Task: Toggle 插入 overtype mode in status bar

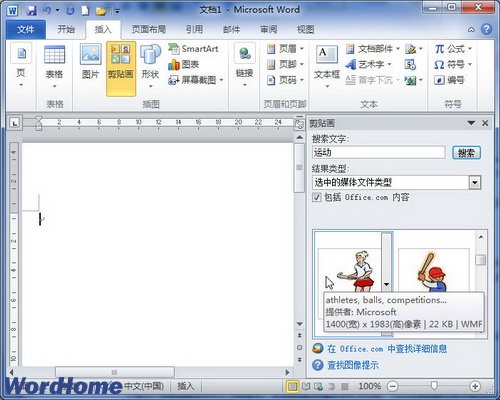Action: [x=186, y=386]
